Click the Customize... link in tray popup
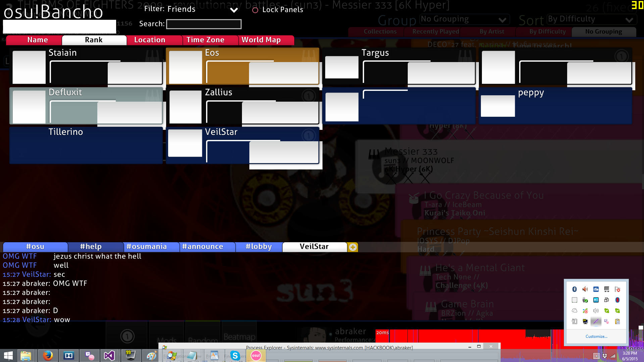 [x=596, y=337]
